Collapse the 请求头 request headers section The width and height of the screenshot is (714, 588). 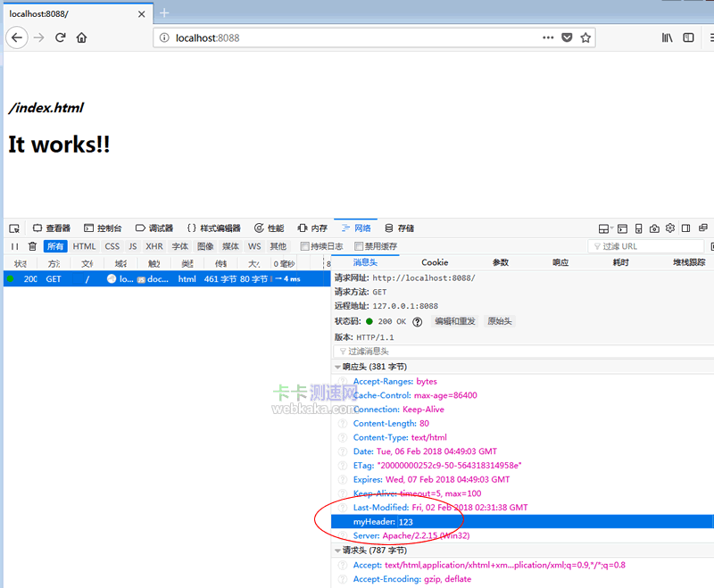(x=338, y=551)
